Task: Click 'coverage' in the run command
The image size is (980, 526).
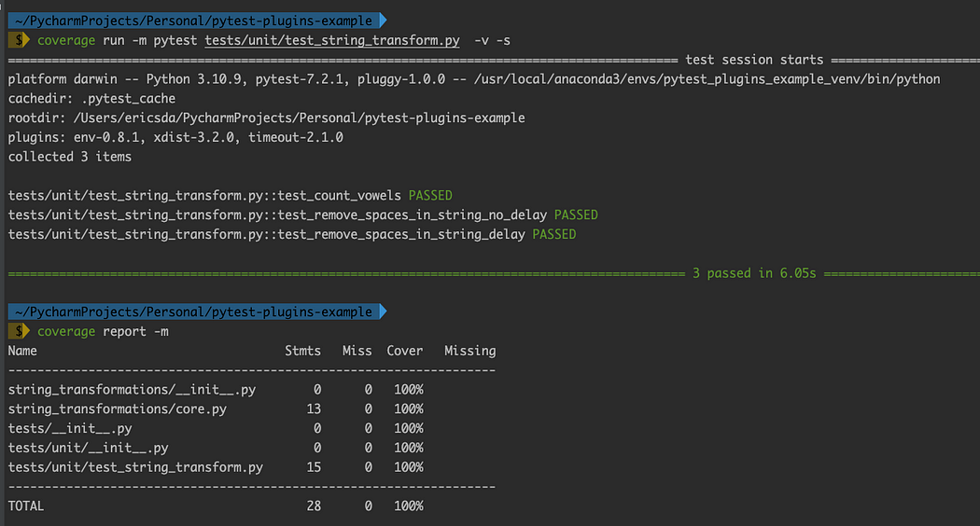Action: coord(66,41)
